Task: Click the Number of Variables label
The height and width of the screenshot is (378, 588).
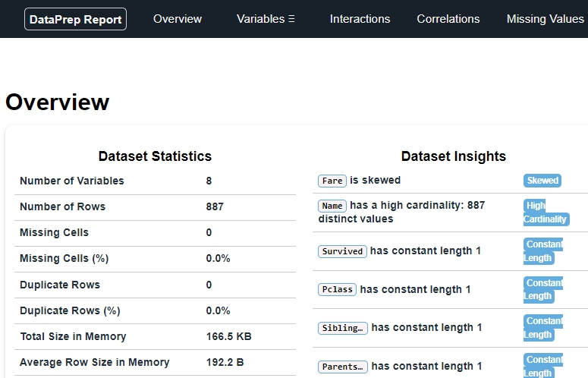Action: pyautogui.click(x=72, y=181)
